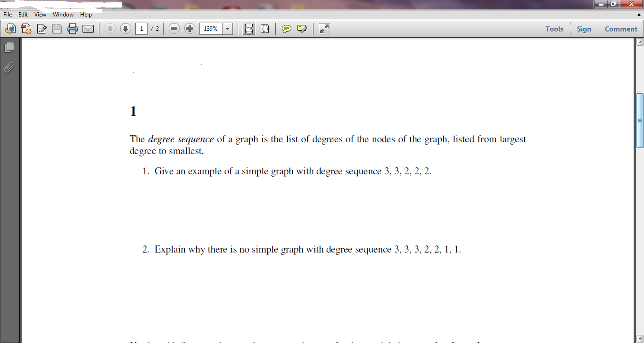The height and width of the screenshot is (343, 644).
Task: Open the zoom level dropdown
Action: (x=227, y=28)
